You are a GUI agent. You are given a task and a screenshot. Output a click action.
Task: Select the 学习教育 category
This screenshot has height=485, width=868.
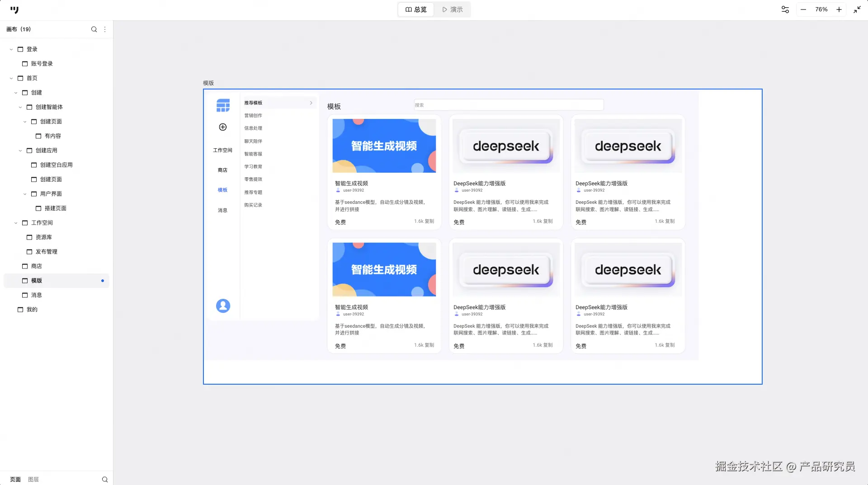tap(253, 167)
